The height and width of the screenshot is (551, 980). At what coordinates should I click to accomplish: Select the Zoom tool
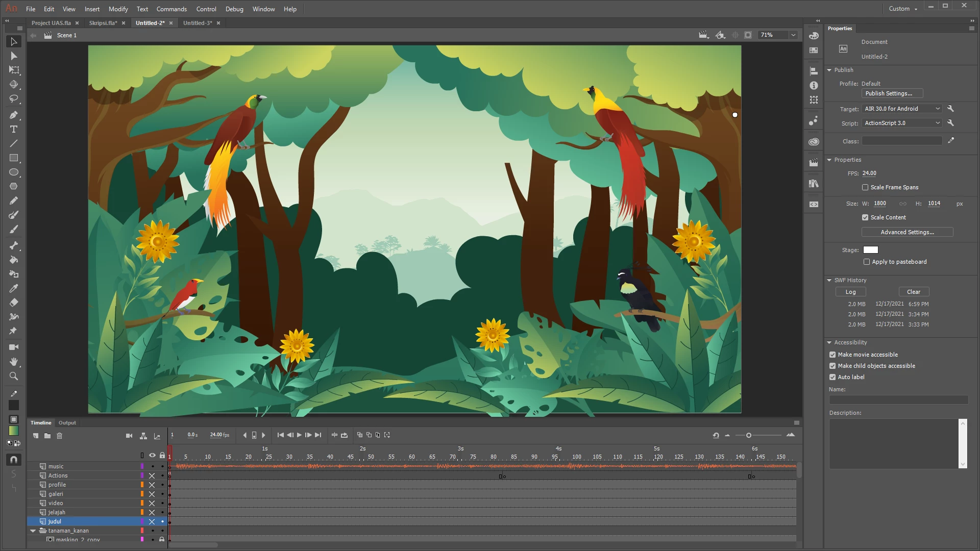coord(14,376)
